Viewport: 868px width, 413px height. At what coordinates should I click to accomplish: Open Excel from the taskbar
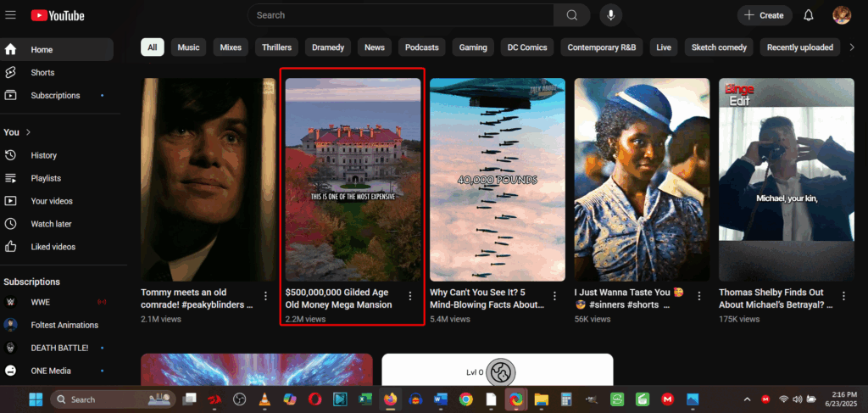click(x=365, y=399)
